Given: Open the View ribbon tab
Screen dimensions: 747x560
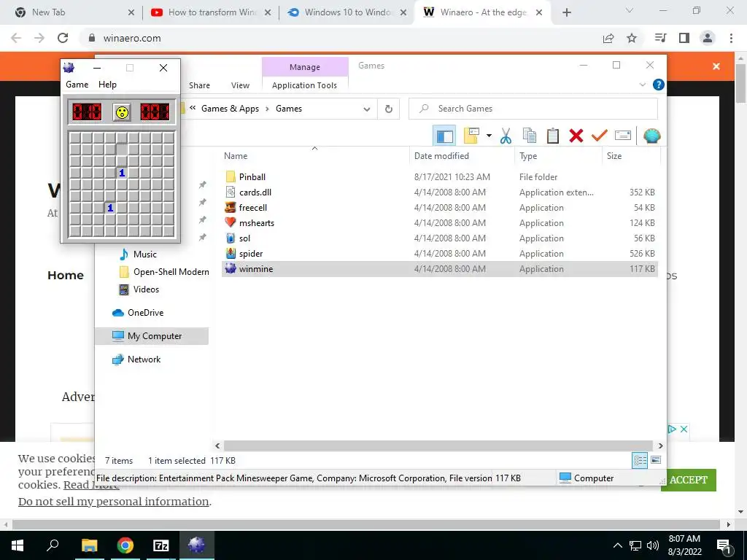Looking at the screenshot, I should tap(241, 85).
